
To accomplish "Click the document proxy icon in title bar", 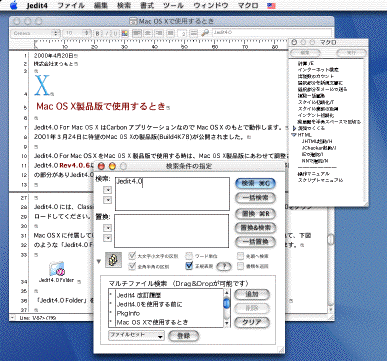I will [x=133, y=21].
